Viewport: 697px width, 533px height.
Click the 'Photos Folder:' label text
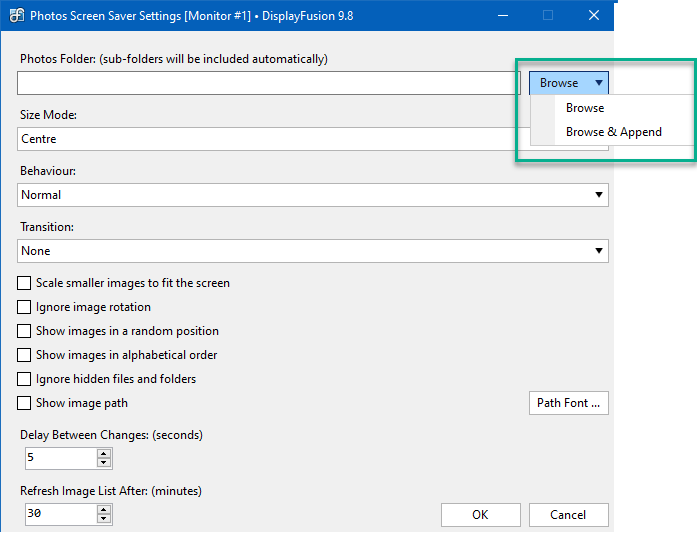click(57, 59)
